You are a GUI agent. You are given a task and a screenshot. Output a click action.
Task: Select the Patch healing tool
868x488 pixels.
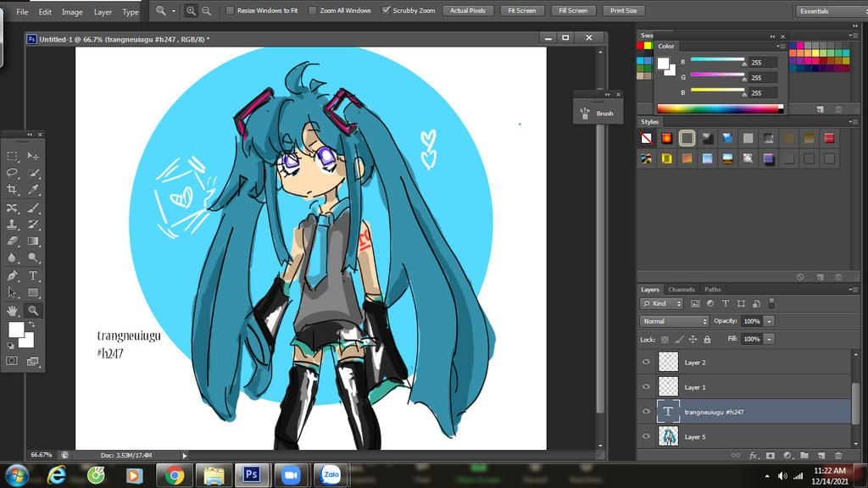pyautogui.click(x=12, y=208)
